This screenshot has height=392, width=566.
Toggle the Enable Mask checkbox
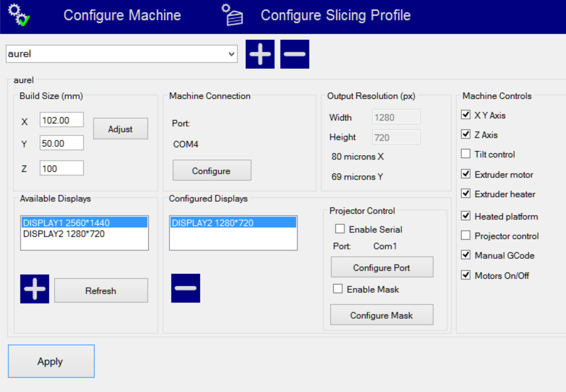click(x=338, y=289)
